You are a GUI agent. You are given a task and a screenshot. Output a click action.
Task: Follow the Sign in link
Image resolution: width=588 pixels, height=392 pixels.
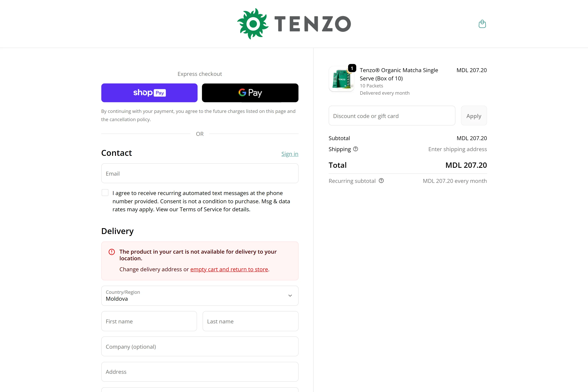[x=290, y=154]
